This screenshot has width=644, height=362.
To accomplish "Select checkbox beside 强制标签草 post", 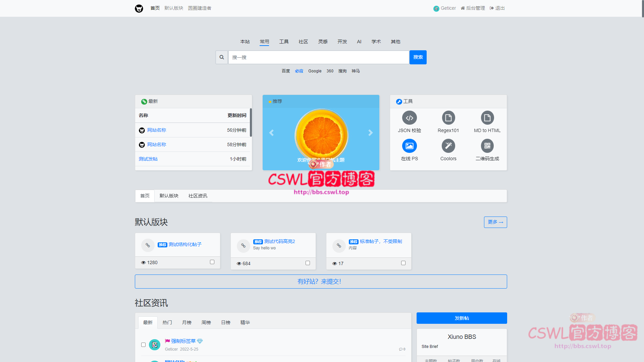I will (143, 345).
